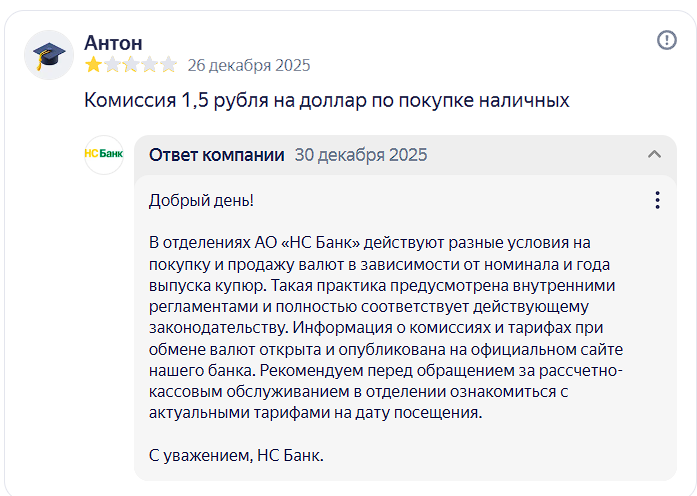This screenshot has width=697, height=496.
Task: Click the review date 26 декабря 2025
Action: click(249, 66)
